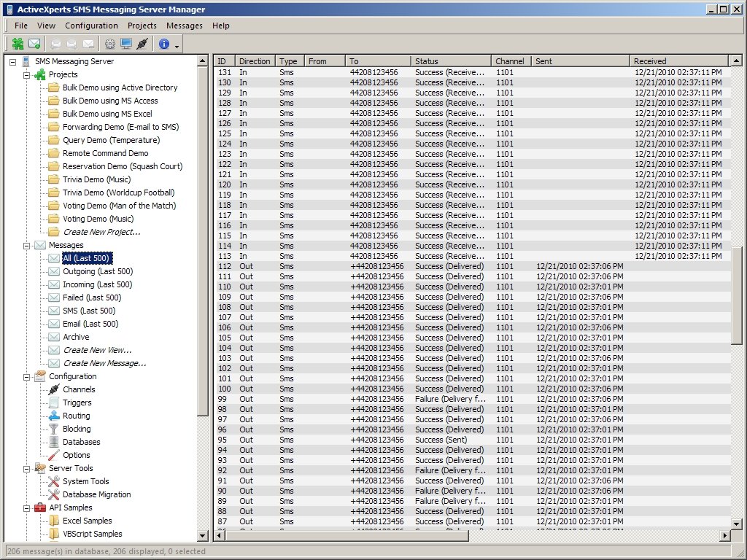Collapse the API Samples tree node
The width and height of the screenshot is (747, 560).
(x=27, y=508)
